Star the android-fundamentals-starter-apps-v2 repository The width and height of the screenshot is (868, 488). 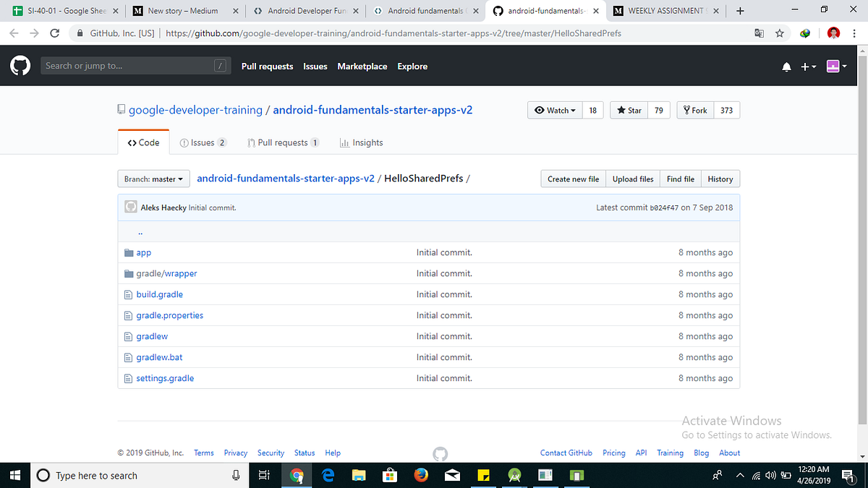point(629,110)
